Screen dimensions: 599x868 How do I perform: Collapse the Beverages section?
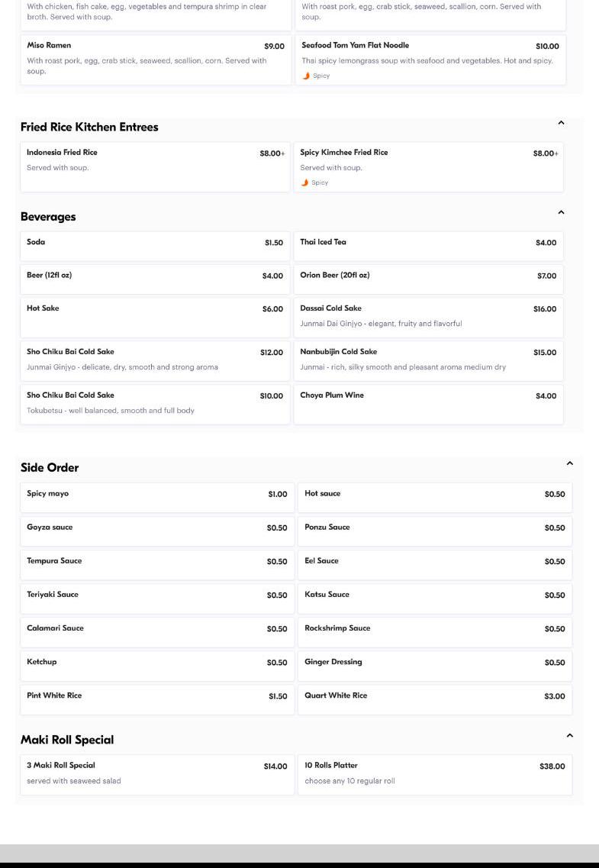click(x=561, y=212)
